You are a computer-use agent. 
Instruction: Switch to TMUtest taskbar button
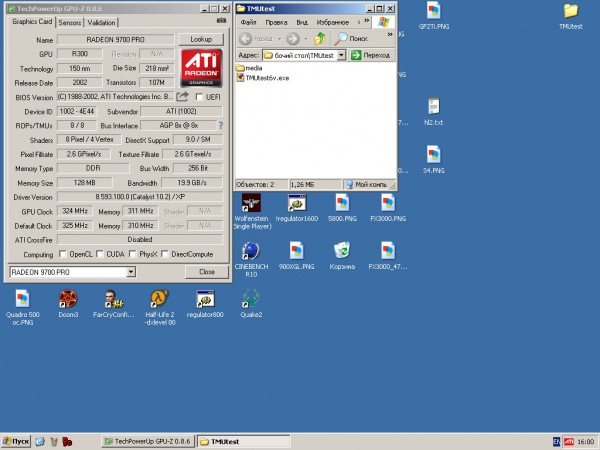tap(243, 442)
